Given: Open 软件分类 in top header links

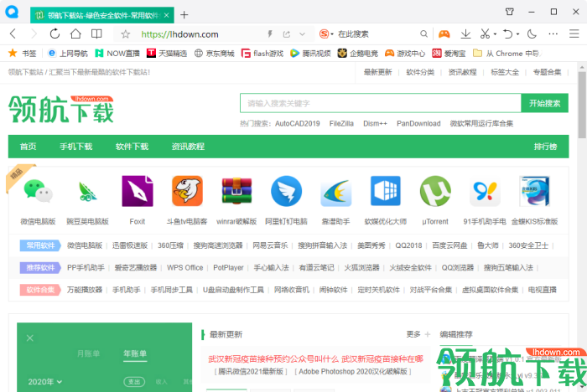Looking at the screenshot, I should tap(420, 72).
